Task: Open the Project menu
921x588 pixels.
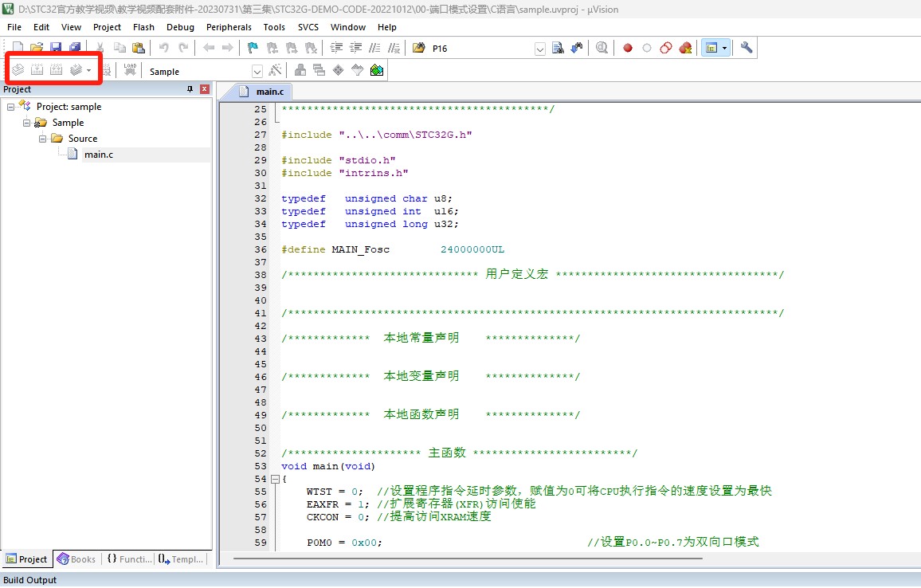Action: point(107,27)
